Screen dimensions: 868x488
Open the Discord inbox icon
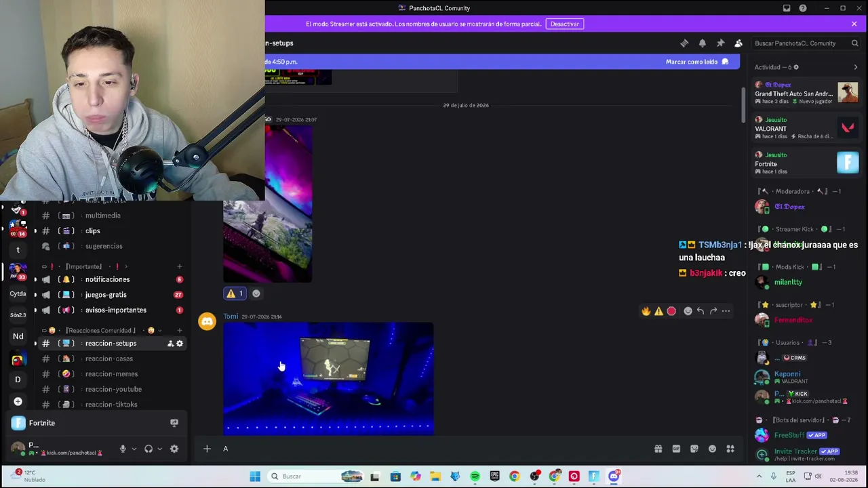pos(787,8)
